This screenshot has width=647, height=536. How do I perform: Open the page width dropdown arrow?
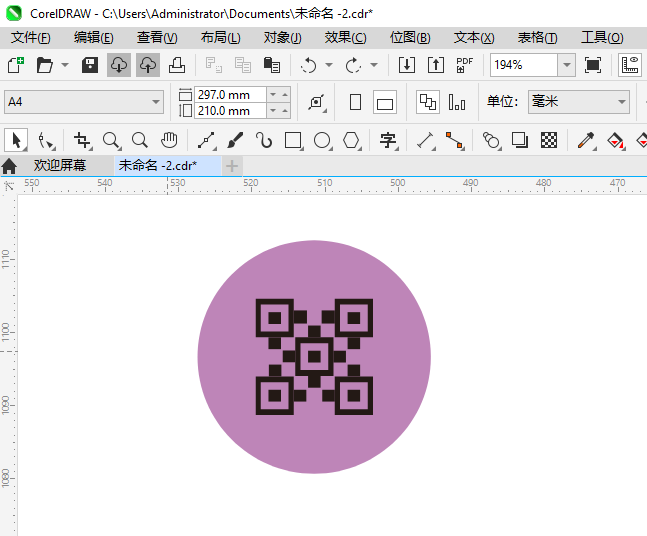tap(273, 95)
